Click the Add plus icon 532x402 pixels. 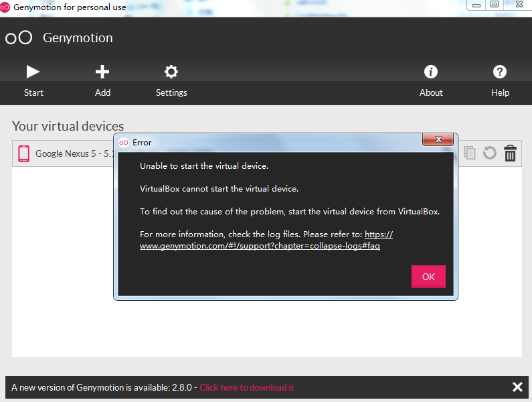pyautogui.click(x=102, y=72)
